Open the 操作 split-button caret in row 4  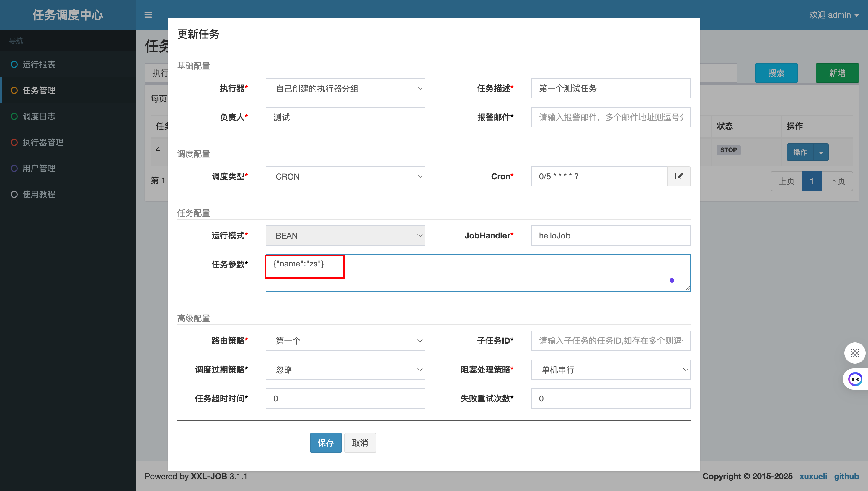click(821, 152)
